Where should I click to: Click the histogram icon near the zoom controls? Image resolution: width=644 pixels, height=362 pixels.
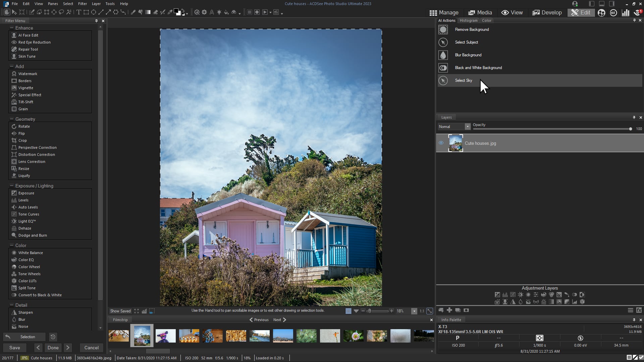(144, 311)
